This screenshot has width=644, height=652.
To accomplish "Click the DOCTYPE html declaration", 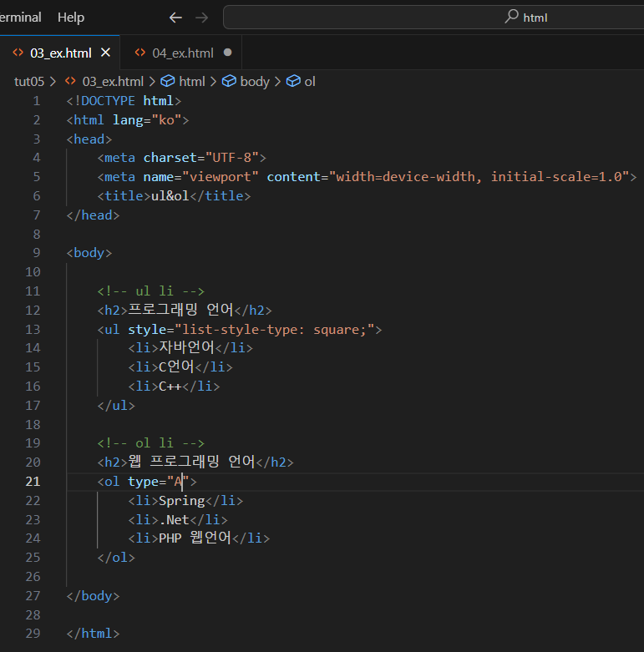I will tap(124, 101).
